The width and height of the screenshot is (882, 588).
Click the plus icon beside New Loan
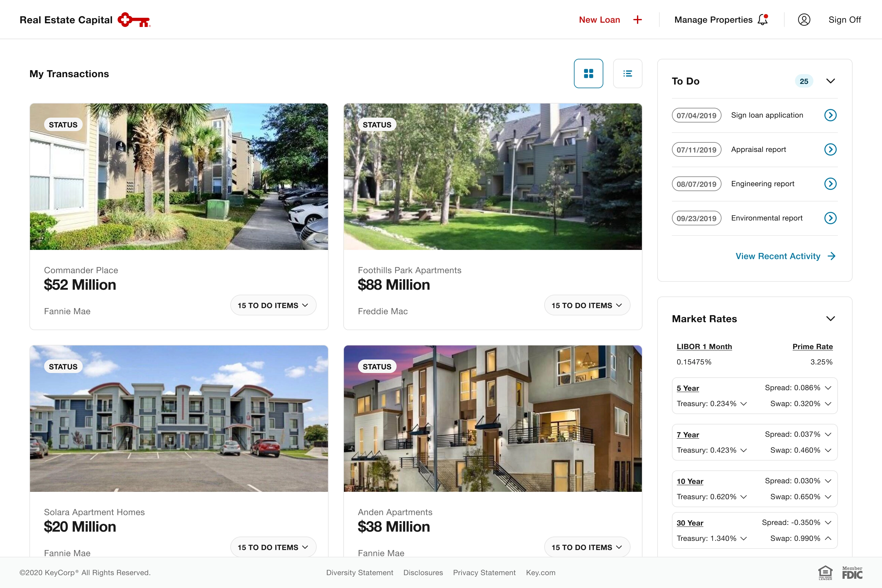[x=637, y=20]
